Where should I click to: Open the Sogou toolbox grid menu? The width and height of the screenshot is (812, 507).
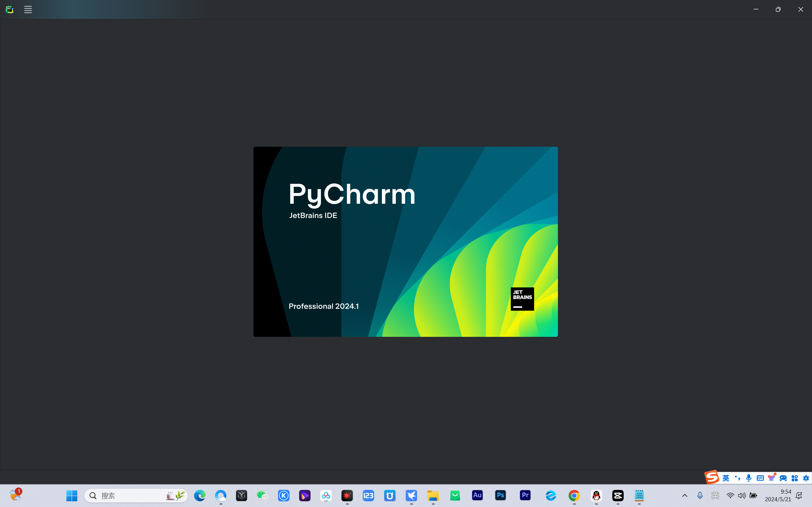pos(795,478)
